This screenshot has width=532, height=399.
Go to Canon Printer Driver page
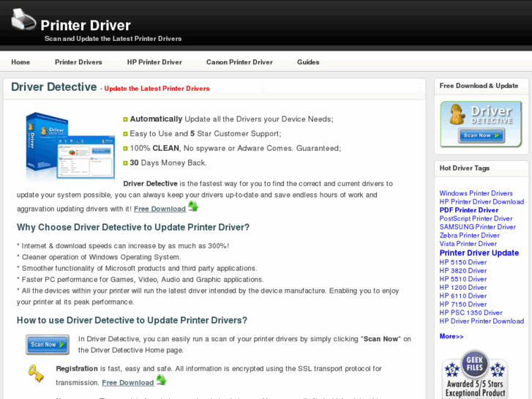click(239, 62)
